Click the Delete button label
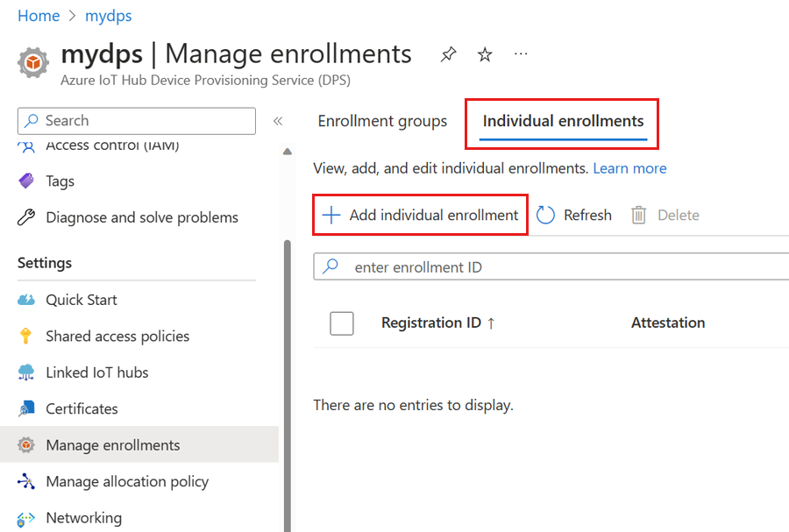This screenshot has width=789, height=532. 679,216
